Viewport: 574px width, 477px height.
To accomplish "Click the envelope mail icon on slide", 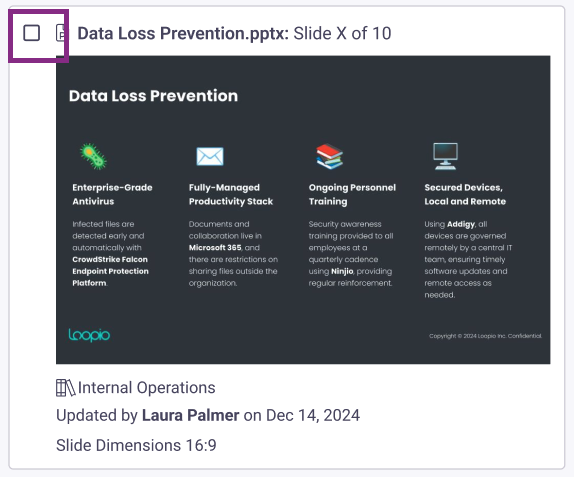I will [210, 156].
